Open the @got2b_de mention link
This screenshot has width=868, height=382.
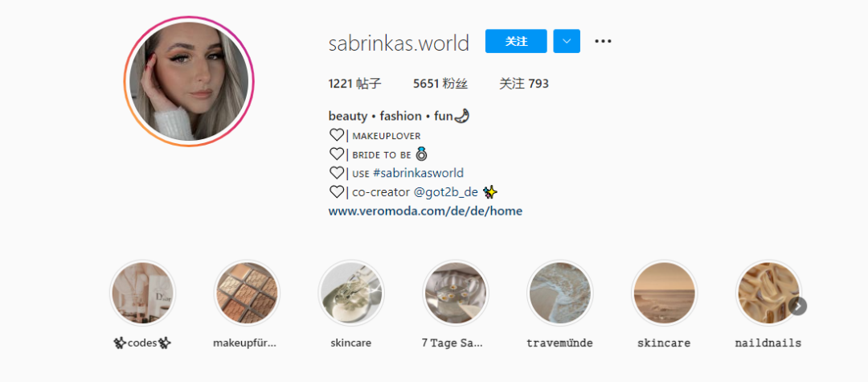pyautogui.click(x=445, y=192)
